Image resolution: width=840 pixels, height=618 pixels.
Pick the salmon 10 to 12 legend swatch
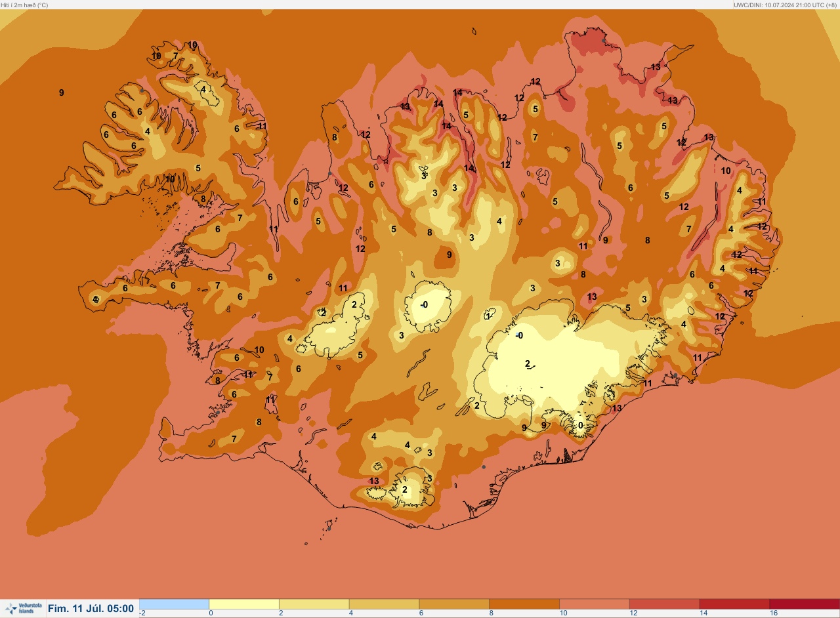tap(595, 604)
